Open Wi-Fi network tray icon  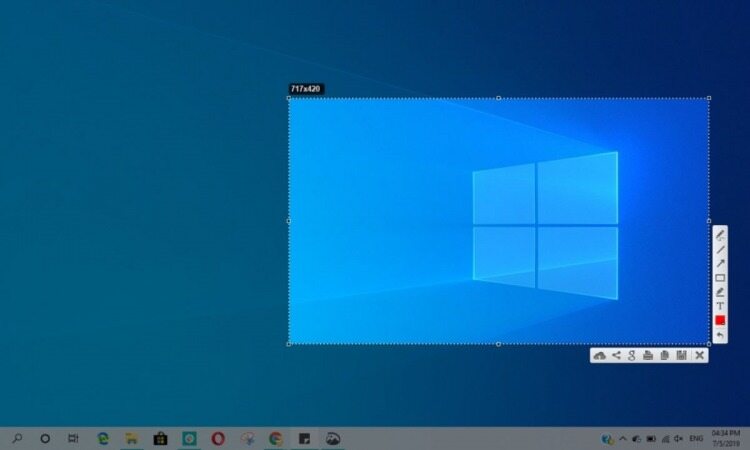[x=665, y=439]
